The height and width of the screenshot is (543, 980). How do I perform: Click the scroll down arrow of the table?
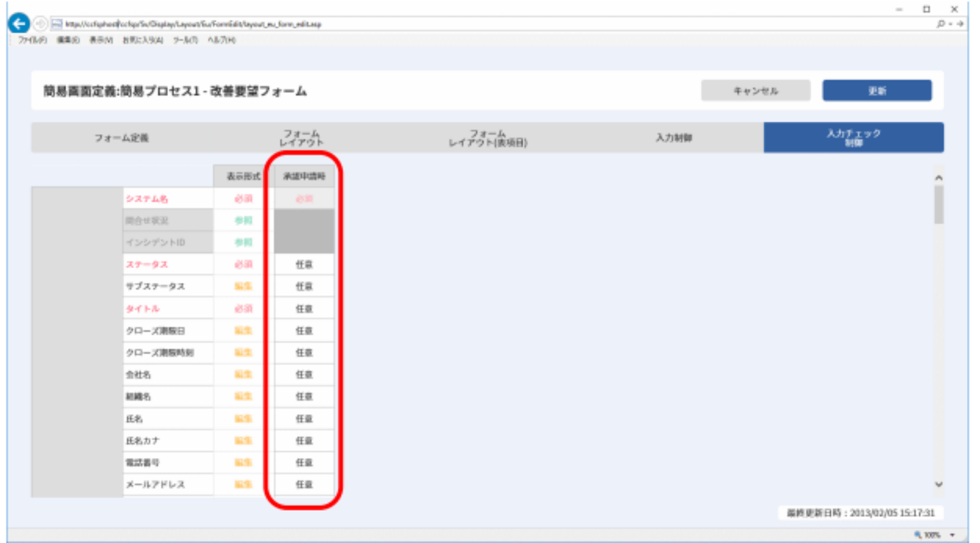point(939,484)
